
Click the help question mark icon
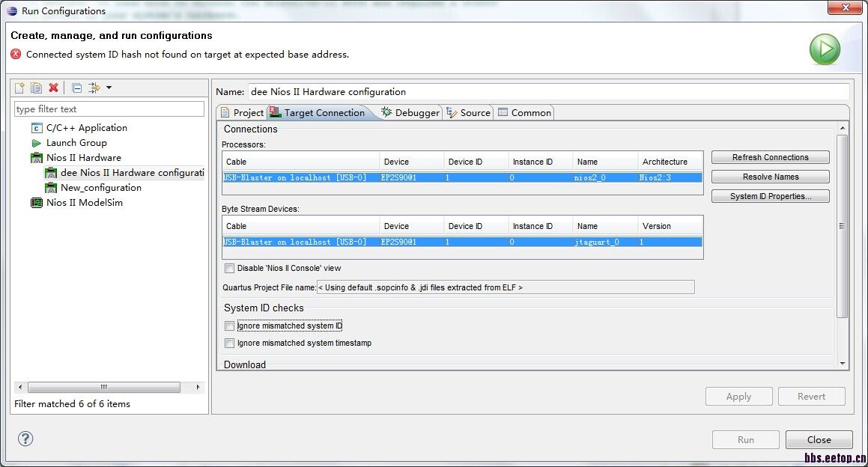25,439
